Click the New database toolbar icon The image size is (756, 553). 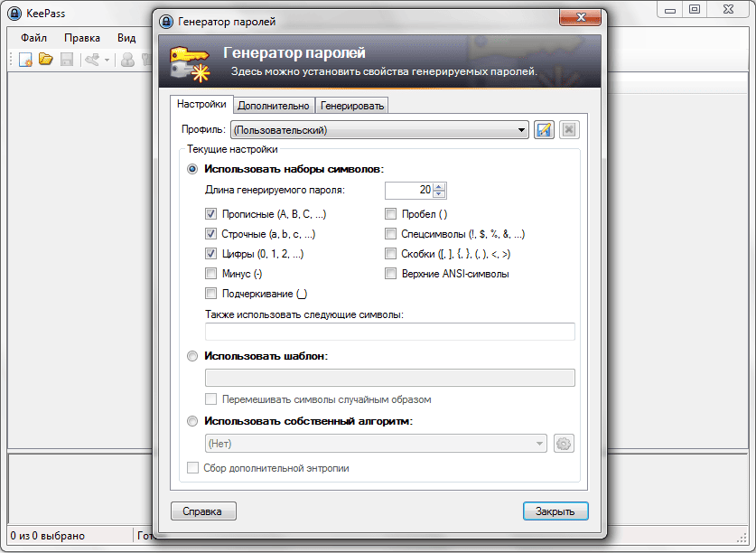click(x=25, y=60)
